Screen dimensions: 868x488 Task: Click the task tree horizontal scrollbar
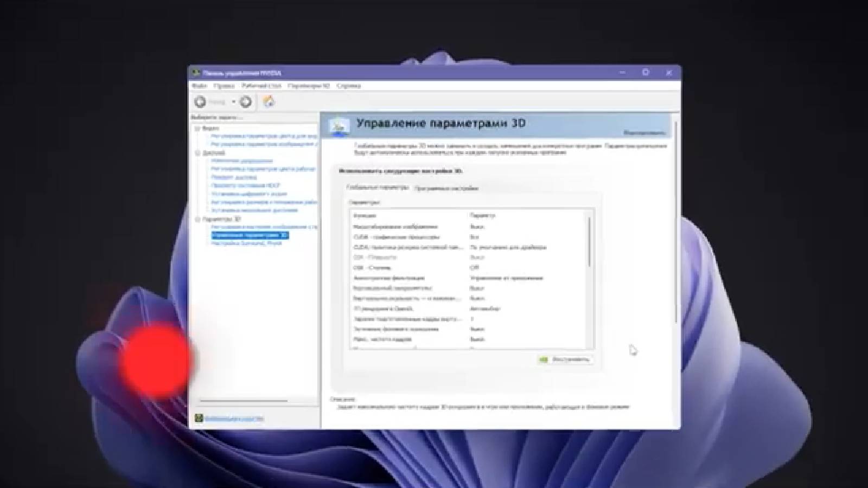(x=244, y=401)
